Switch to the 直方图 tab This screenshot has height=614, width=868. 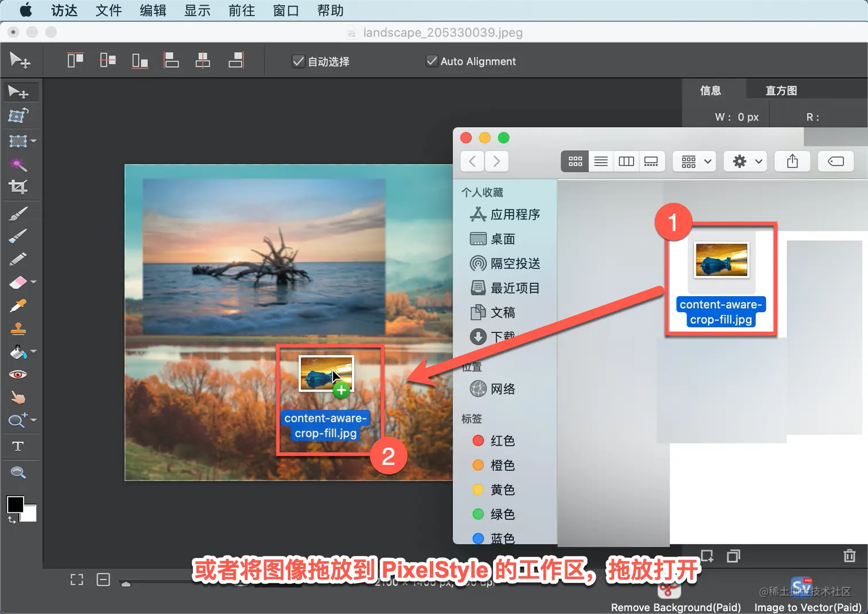pyautogui.click(x=781, y=90)
